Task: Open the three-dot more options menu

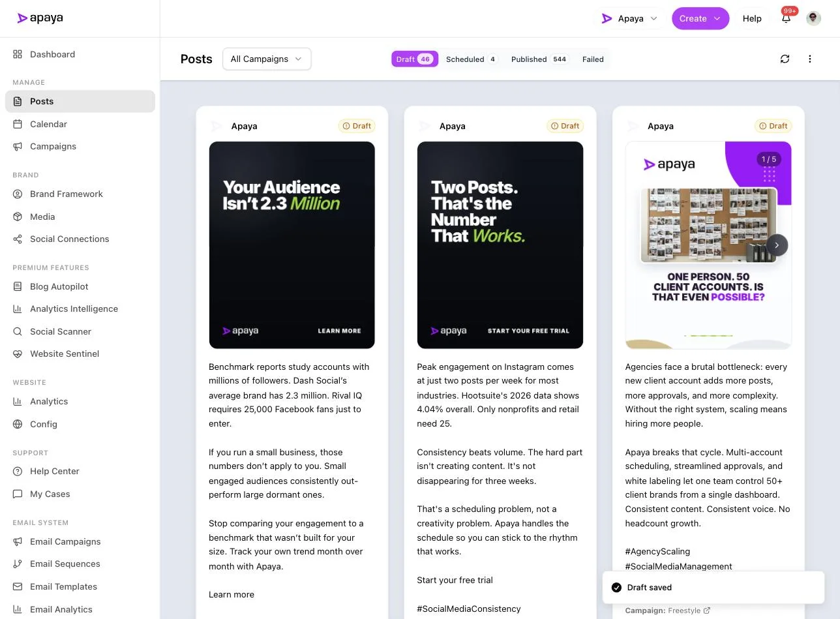Action: (810, 59)
